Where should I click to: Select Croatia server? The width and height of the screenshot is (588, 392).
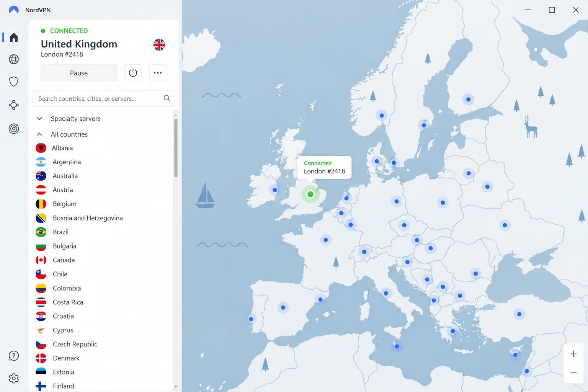63,316
